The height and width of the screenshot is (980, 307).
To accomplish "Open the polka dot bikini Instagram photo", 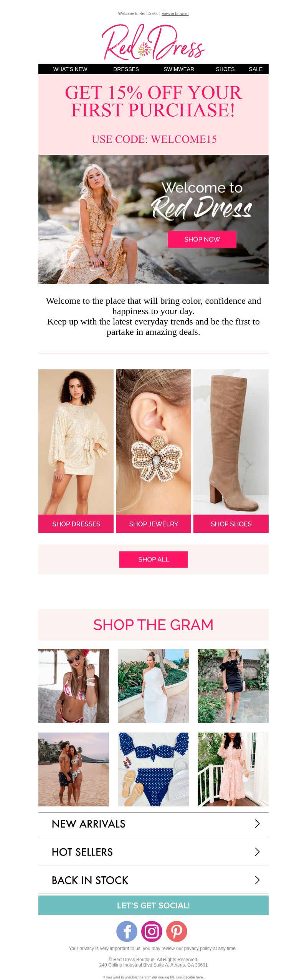I will pos(153,769).
